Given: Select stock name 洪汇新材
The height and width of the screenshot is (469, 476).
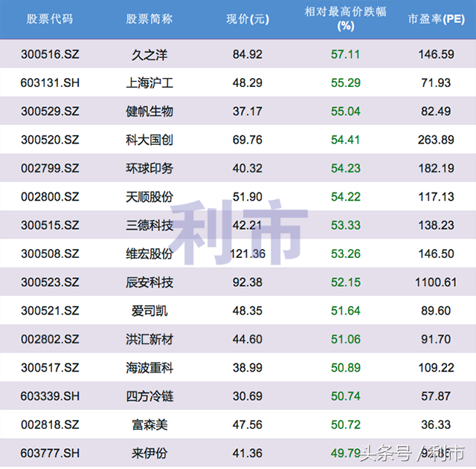Looking at the screenshot, I should [x=149, y=340].
